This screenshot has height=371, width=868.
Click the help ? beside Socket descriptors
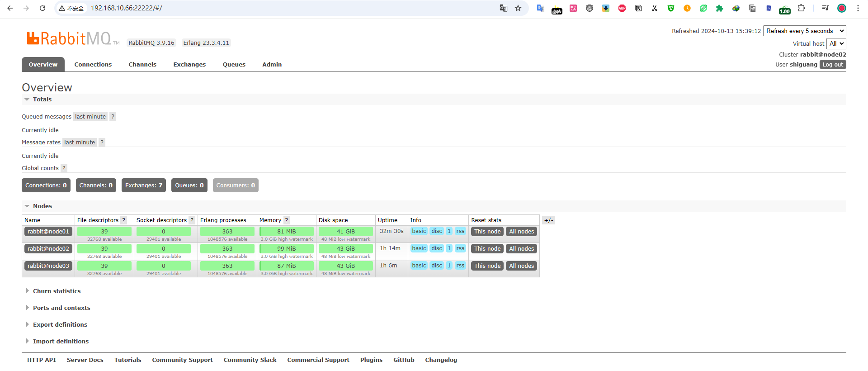pos(192,220)
